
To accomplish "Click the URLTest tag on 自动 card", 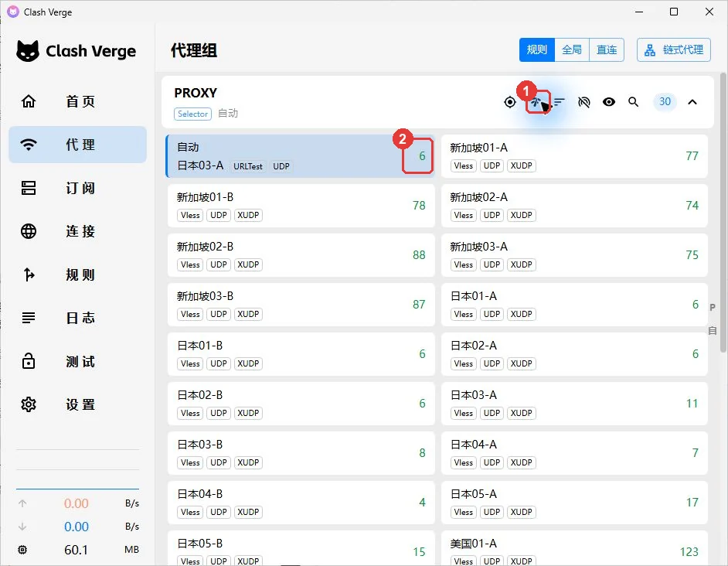I will tap(248, 166).
